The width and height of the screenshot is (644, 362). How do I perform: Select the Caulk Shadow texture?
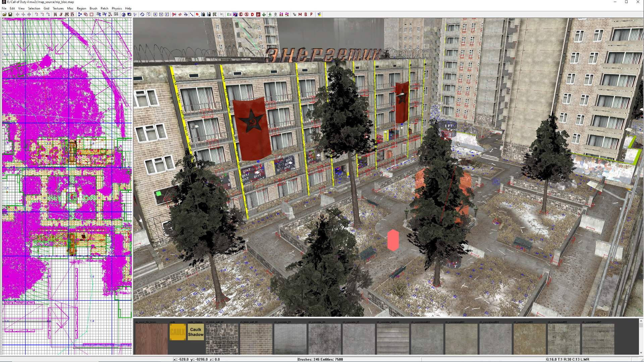[196, 332]
